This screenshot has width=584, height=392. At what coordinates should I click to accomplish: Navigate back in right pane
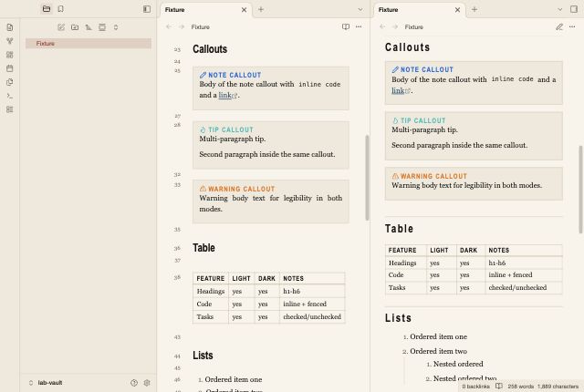382,26
